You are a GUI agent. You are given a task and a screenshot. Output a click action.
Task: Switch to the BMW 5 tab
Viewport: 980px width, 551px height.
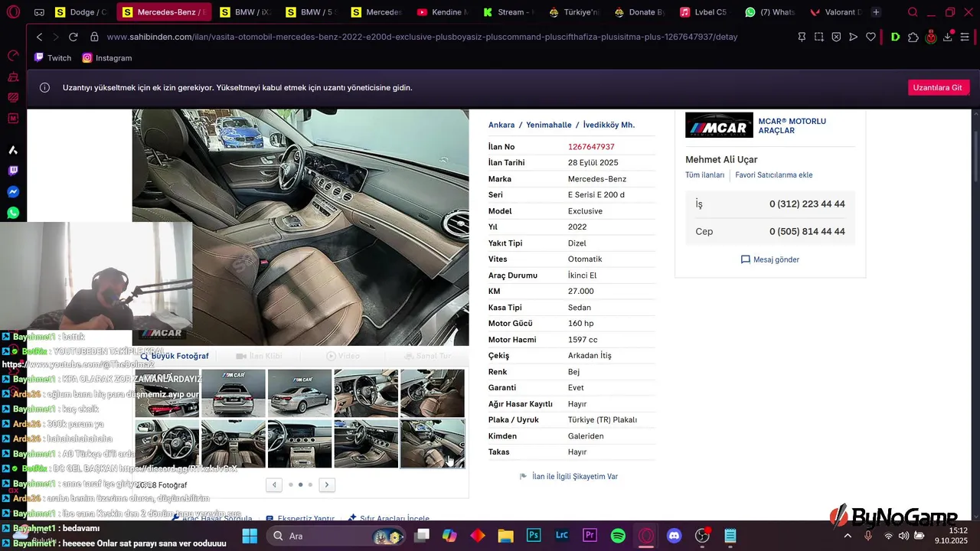tap(310, 12)
